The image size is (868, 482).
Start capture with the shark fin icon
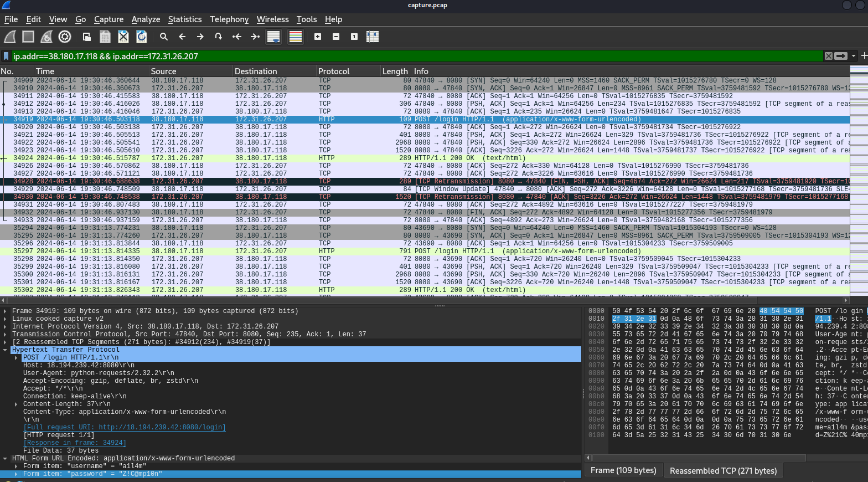click(10, 37)
